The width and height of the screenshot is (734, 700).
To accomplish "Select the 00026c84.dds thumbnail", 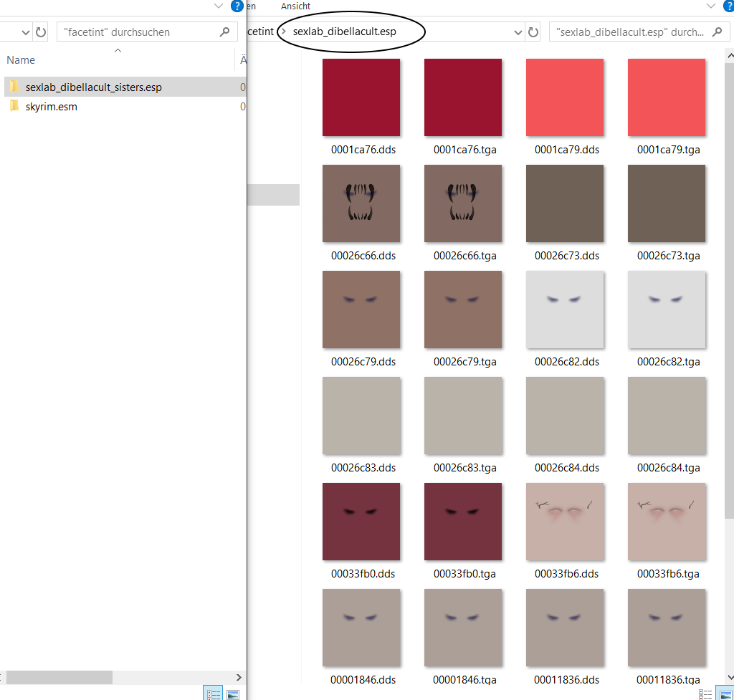I will click(565, 416).
